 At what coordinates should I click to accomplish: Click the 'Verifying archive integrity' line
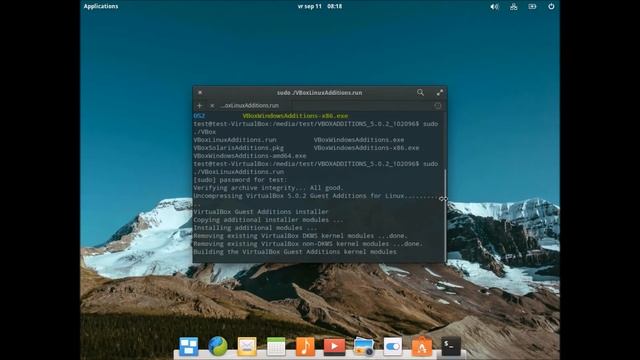click(x=269, y=188)
